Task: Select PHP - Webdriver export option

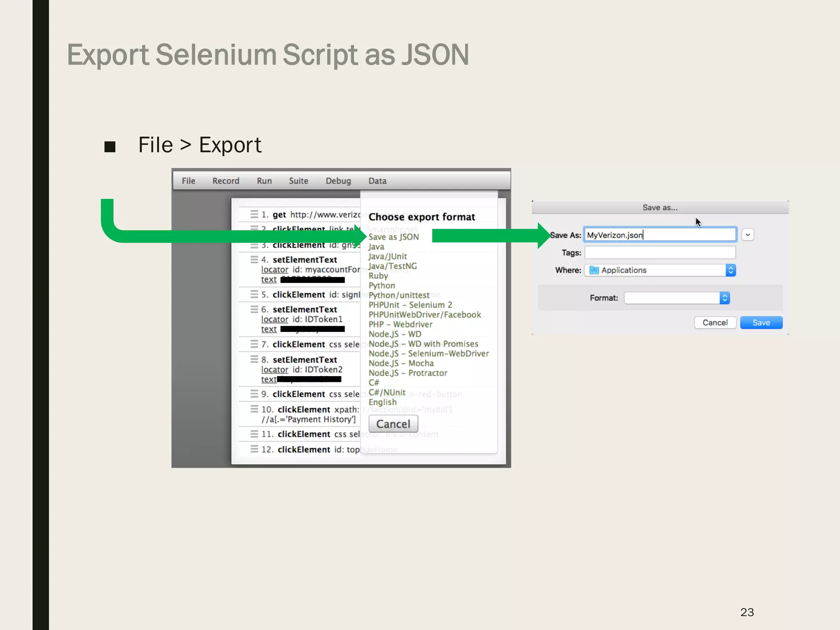Action: [x=400, y=324]
